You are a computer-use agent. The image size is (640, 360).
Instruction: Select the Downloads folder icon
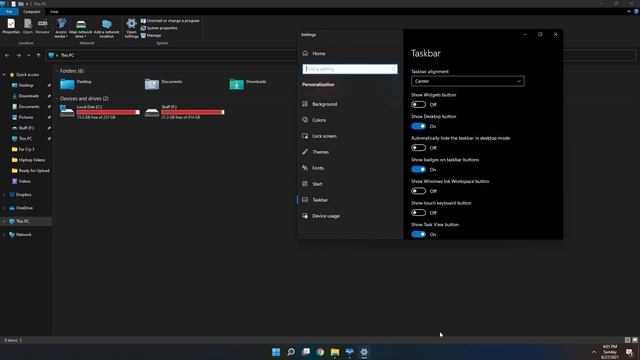[x=236, y=84]
